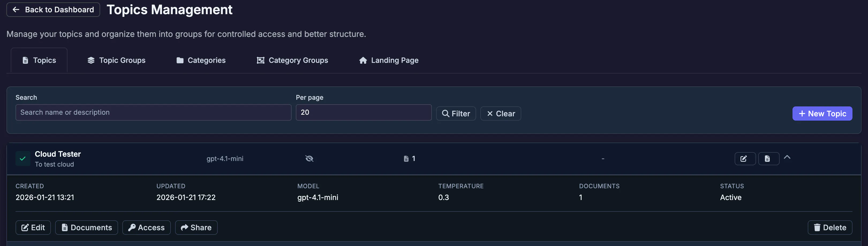Collapse the Cloud Tester details chevron

(787, 157)
